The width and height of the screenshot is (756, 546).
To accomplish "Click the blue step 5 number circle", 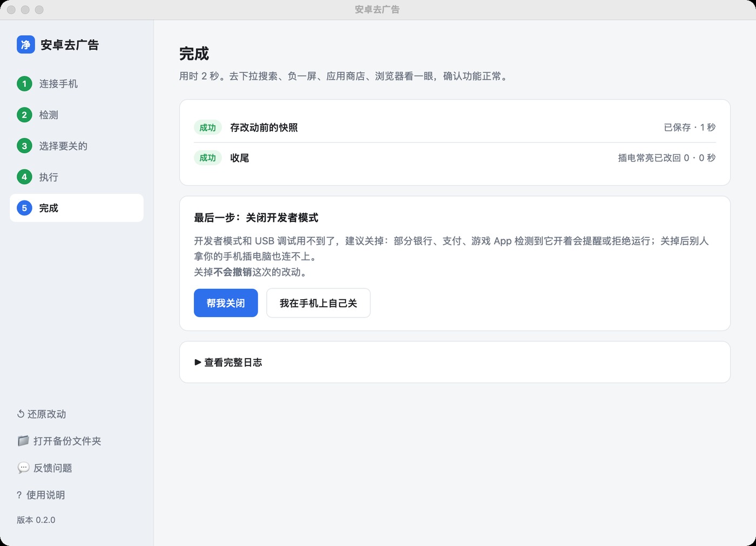I will 24,208.
